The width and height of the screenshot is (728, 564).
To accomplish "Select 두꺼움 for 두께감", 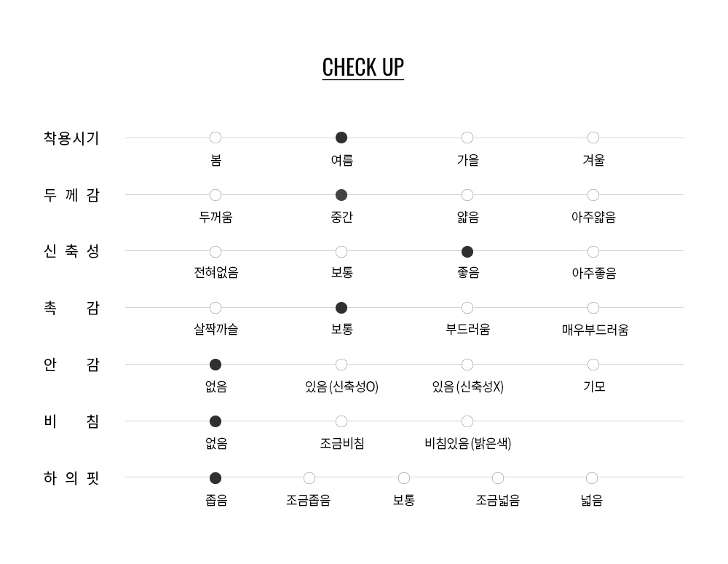I will tap(215, 195).
